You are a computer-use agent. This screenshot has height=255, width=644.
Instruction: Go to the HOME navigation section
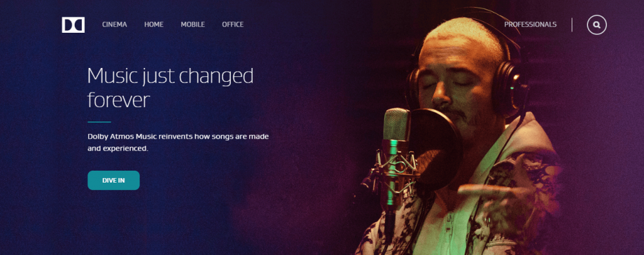point(154,25)
